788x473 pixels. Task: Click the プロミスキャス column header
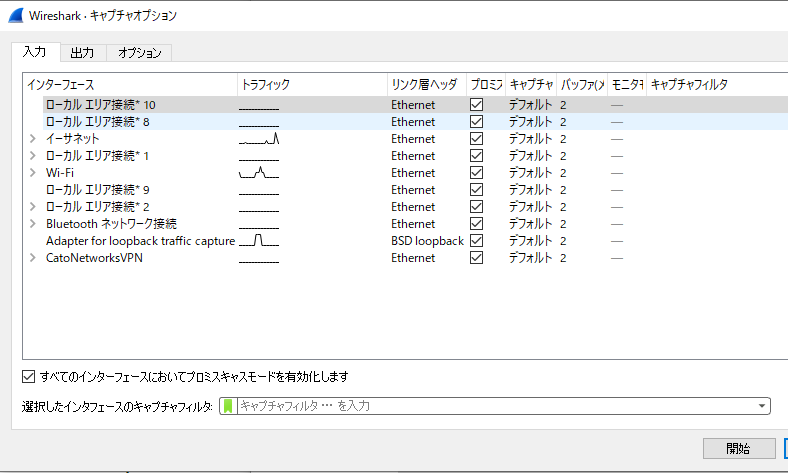(486, 84)
